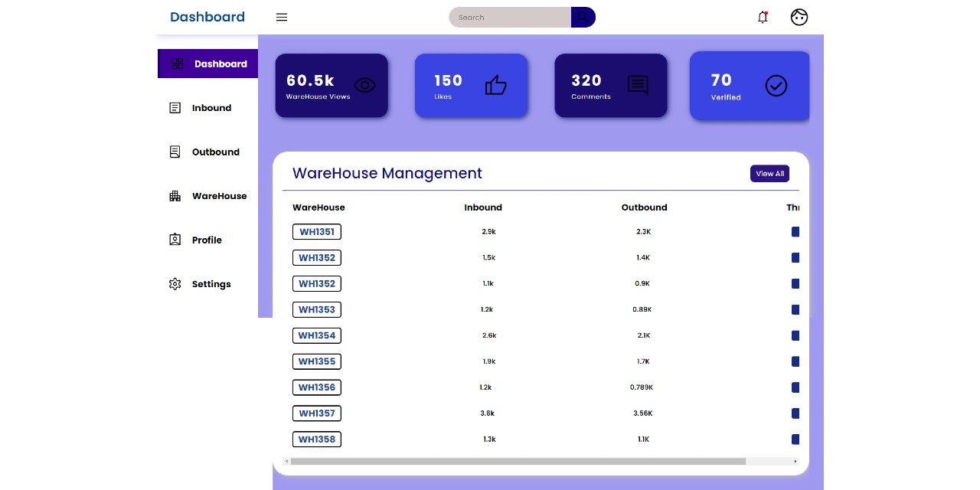Open the Profile badge icon

pyautogui.click(x=175, y=240)
